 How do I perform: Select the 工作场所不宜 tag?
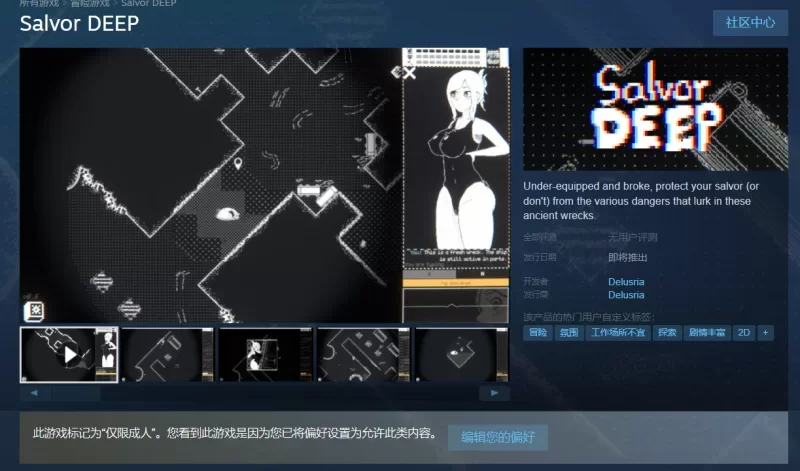click(x=618, y=333)
